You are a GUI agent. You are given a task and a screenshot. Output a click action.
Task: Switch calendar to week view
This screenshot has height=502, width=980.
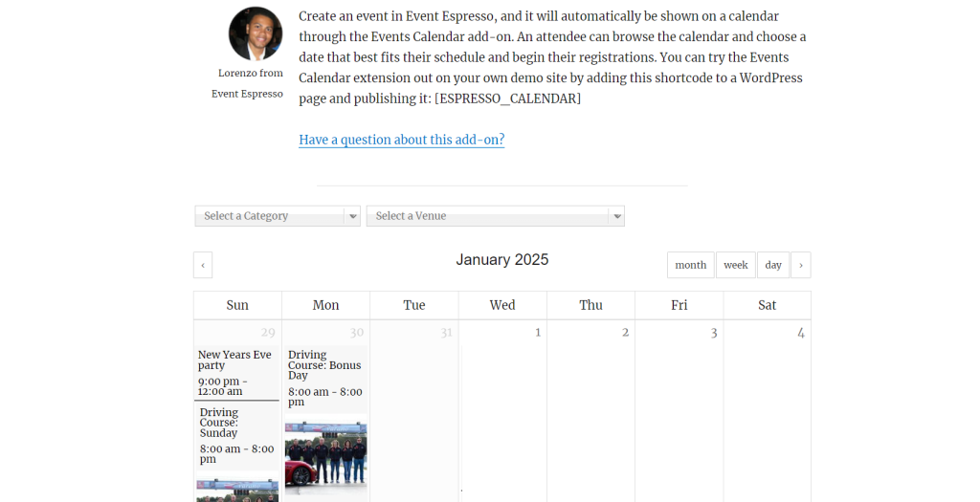click(x=735, y=265)
